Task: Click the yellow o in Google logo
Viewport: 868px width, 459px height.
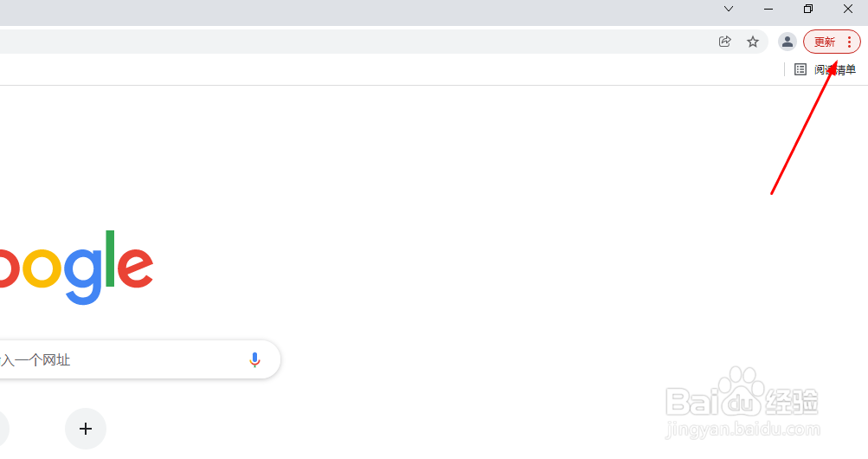Action: (39, 268)
